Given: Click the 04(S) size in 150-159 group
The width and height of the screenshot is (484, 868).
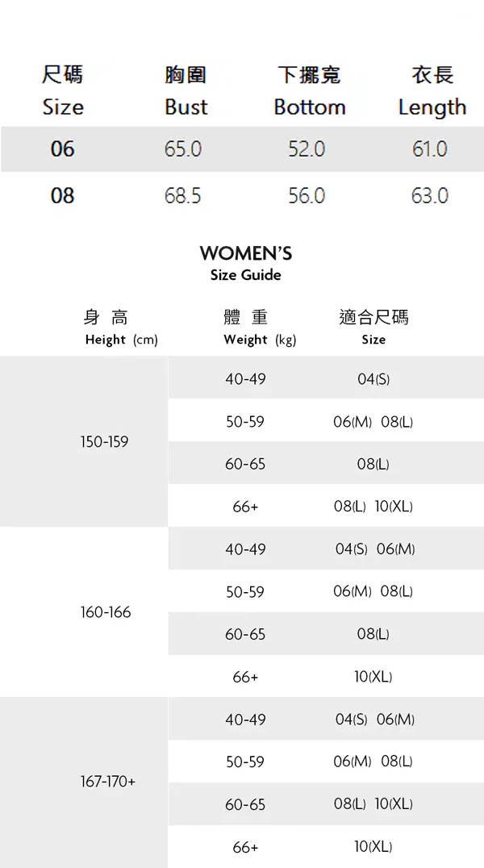Looking at the screenshot, I should (373, 379).
